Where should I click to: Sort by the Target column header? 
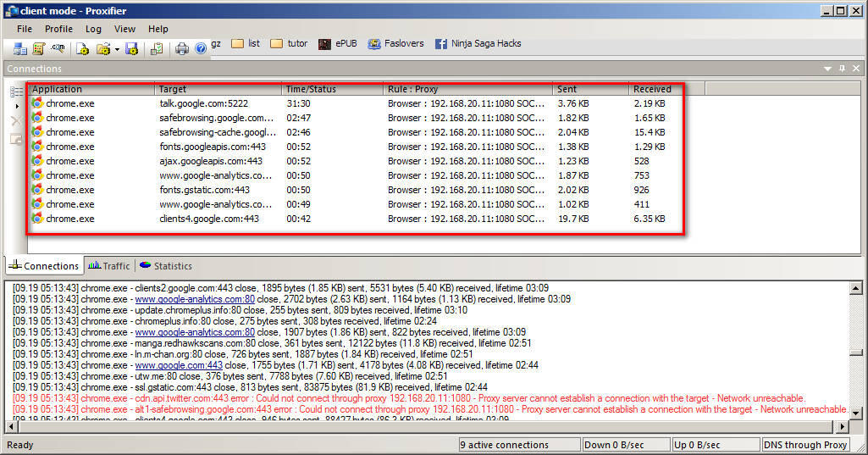(x=218, y=89)
